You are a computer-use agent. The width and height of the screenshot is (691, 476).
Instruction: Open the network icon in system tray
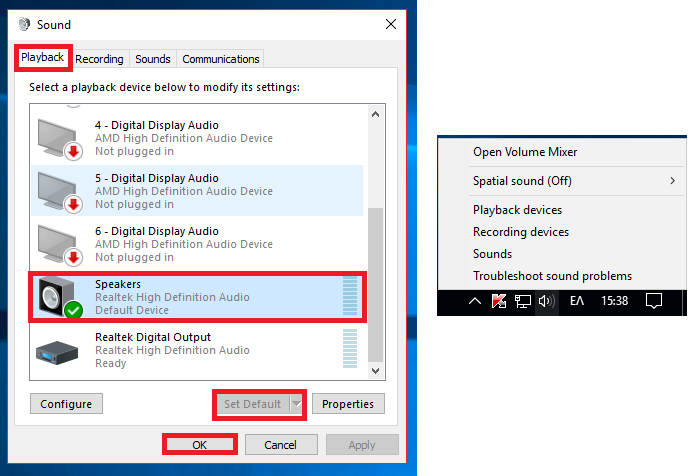[522, 301]
